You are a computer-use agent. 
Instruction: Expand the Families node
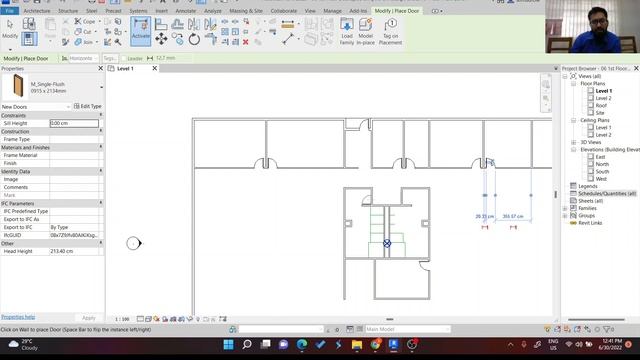click(565, 209)
